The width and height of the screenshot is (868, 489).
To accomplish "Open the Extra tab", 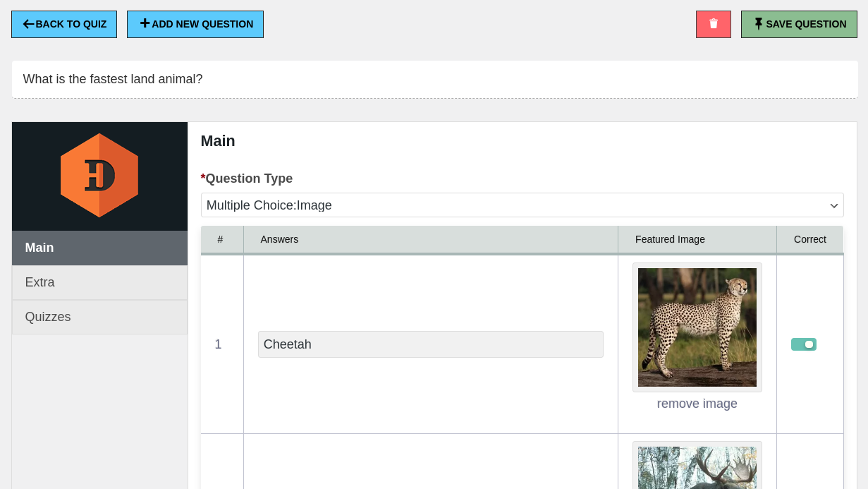I will (99, 282).
